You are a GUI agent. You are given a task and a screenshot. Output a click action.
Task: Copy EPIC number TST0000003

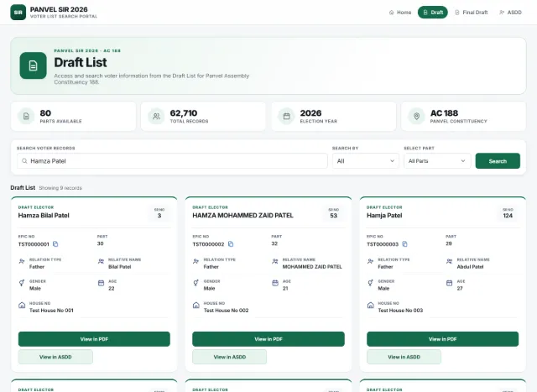click(x=404, y=244)
